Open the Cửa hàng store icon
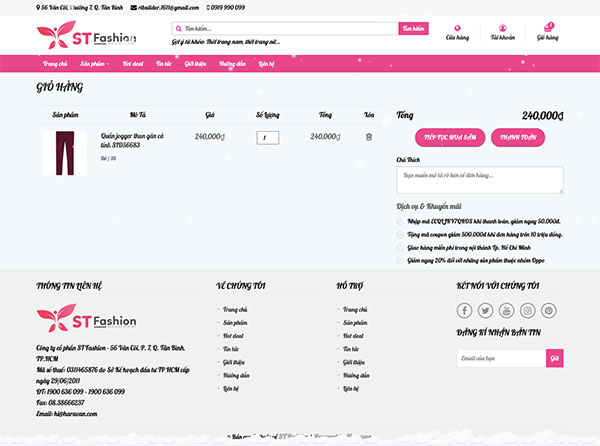The height and width of the screenshot is (446, 600). click(457, 28)
